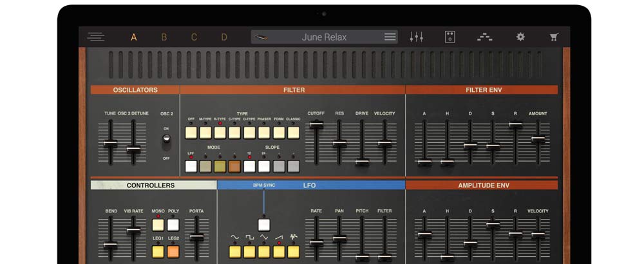This screenshot has height=264, width=644.
Task: Select the C-TYPE filter button
Action: point(234,133)
